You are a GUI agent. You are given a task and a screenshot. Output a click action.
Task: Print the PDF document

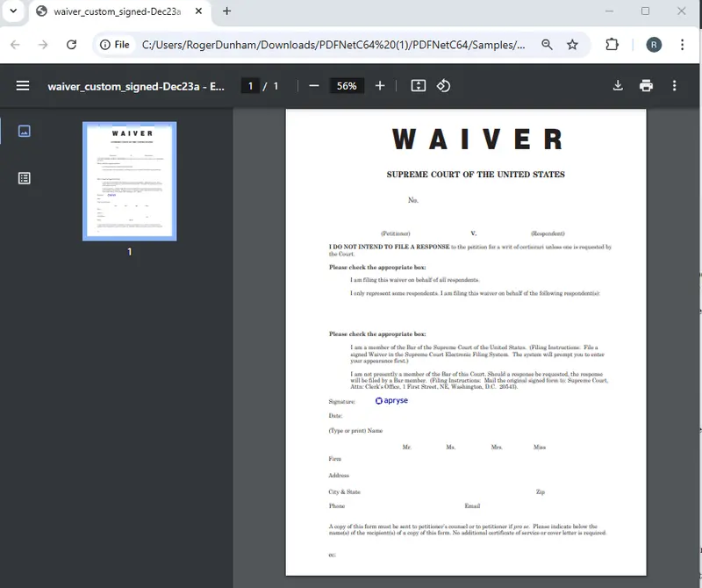646,85
